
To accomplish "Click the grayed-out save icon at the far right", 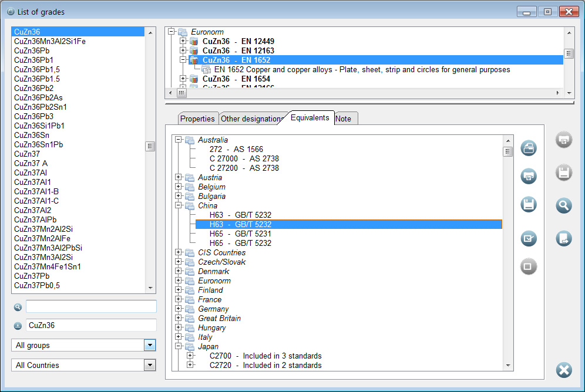I will pos(564,173).
